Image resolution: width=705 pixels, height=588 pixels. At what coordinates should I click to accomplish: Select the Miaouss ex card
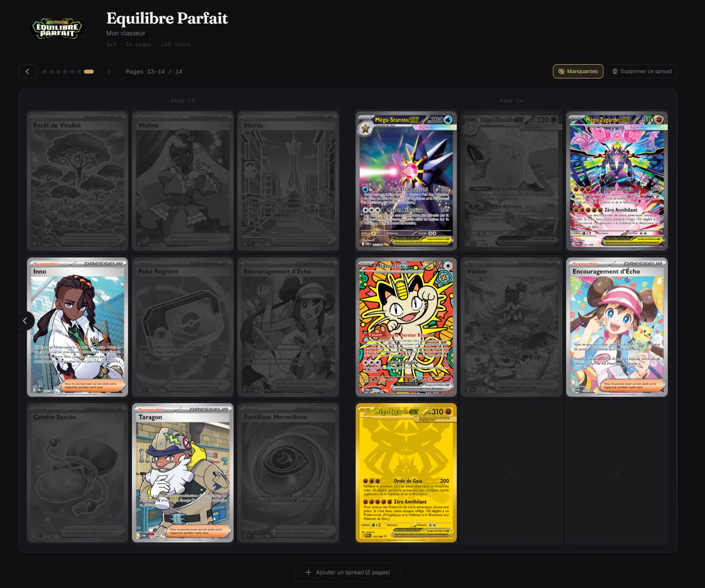406,327
